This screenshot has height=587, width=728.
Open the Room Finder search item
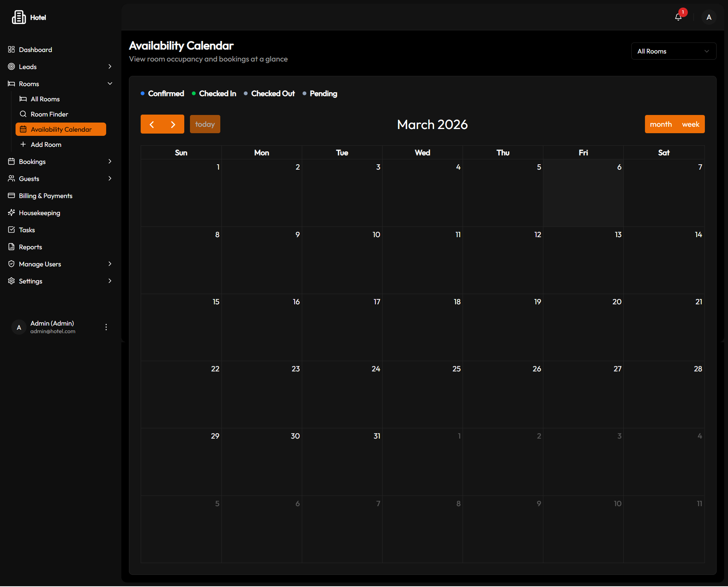[49, 114]
